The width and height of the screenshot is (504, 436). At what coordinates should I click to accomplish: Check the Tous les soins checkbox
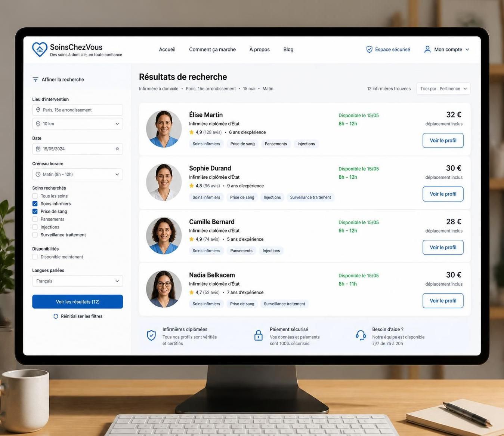pyautogui.click(x=35, y=196)
